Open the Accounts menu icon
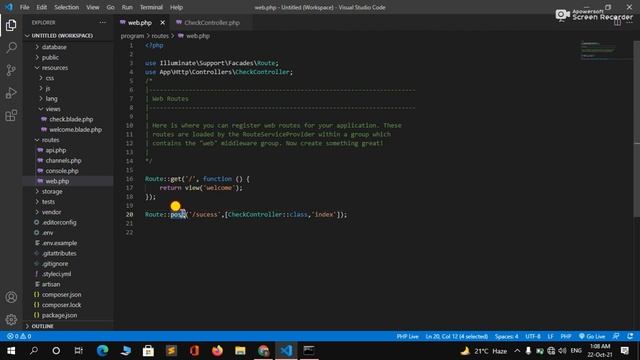 click(11, 297)
